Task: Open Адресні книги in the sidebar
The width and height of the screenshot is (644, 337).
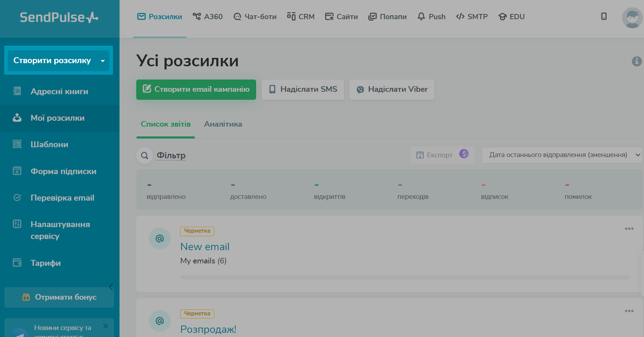Action: coord(59,91)
